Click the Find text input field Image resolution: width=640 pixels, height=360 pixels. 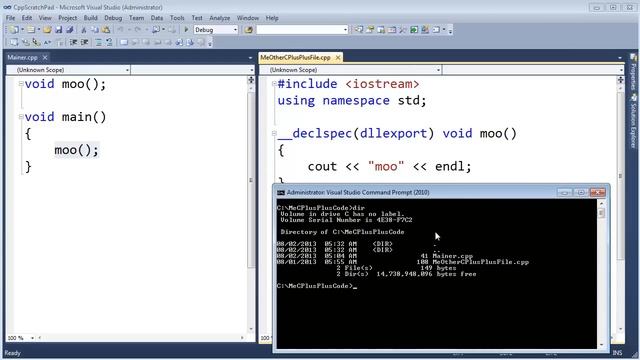[300, 30]
